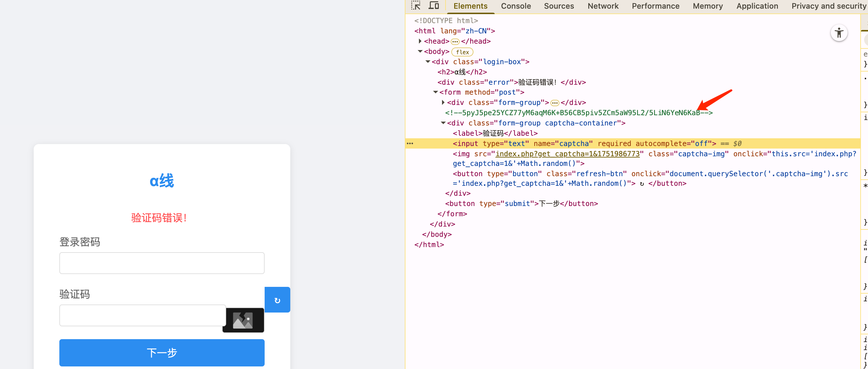Collapse the body element node
868x369 pixels.
420,52
